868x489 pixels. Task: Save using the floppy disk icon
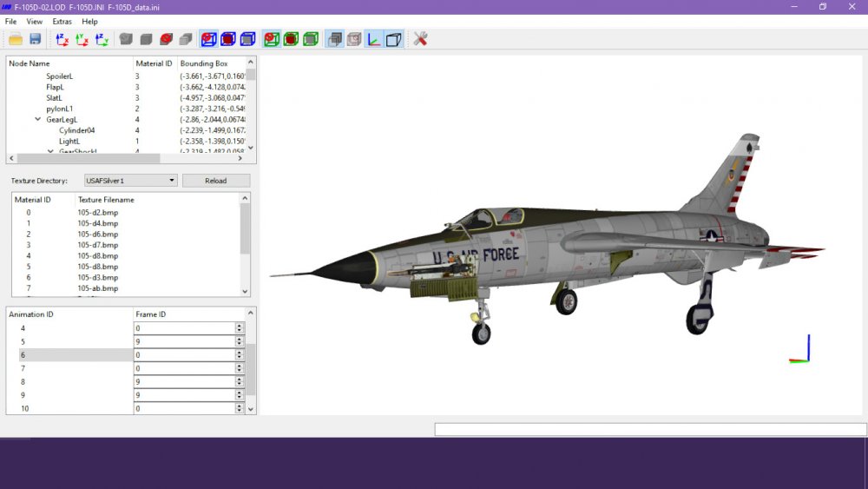[x=35, y=39]
